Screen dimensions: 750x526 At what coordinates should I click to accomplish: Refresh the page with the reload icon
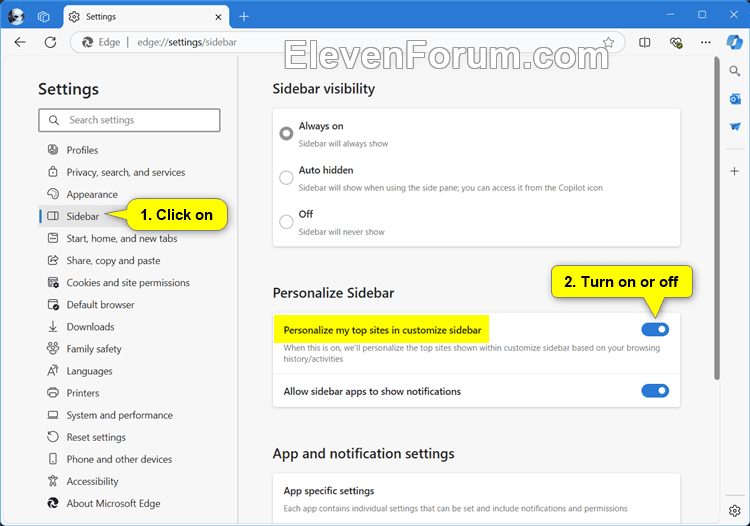[50, 43]
